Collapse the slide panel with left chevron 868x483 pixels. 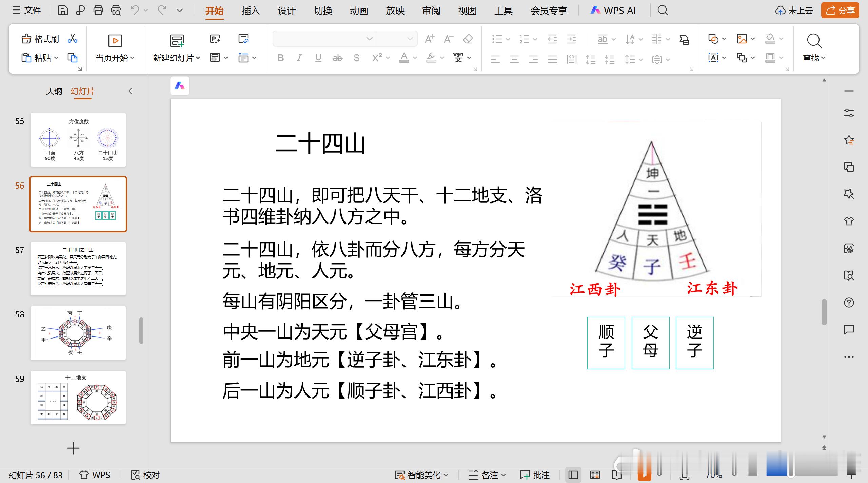point(130,91)
